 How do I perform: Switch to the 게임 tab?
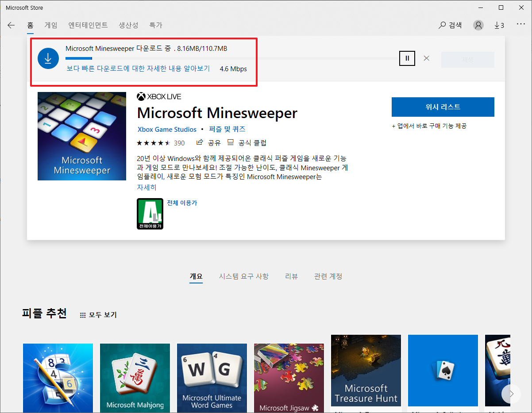(51, 25)
